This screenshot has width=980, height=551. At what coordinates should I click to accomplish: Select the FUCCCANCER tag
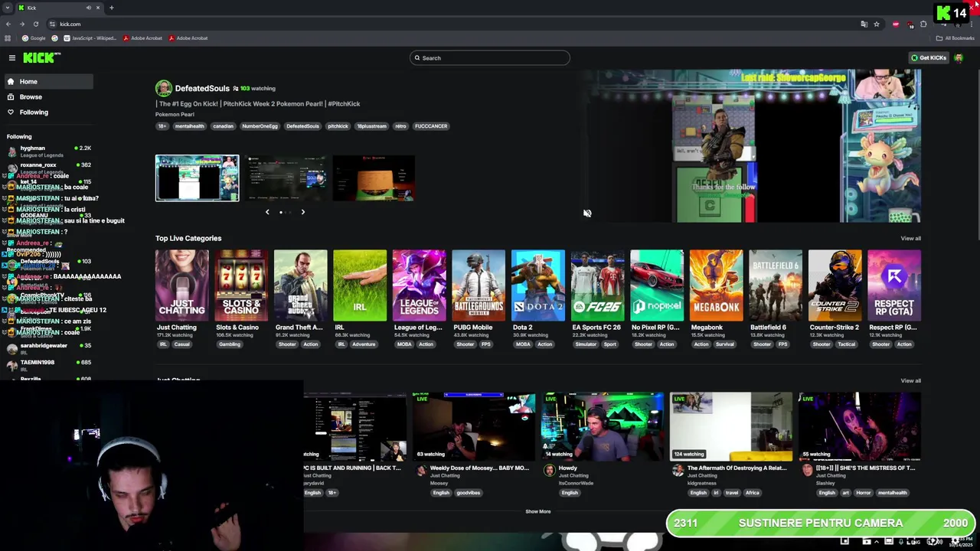tap(431, 126)
